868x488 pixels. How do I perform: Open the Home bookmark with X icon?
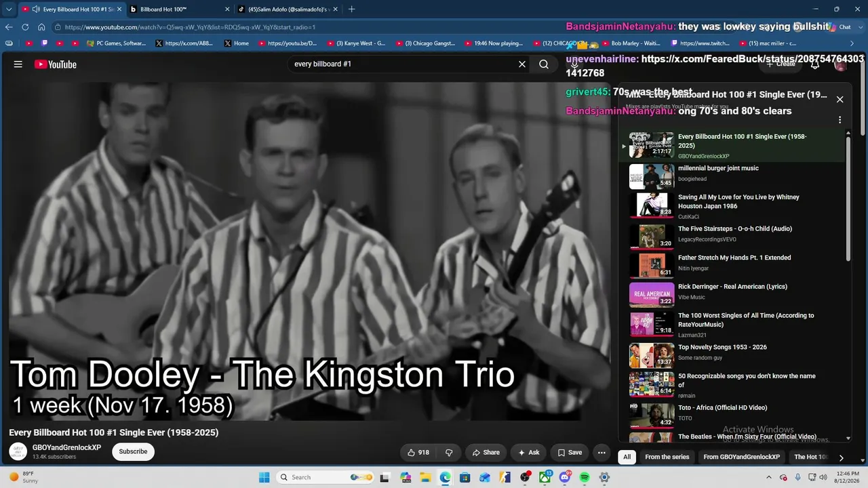236,43
